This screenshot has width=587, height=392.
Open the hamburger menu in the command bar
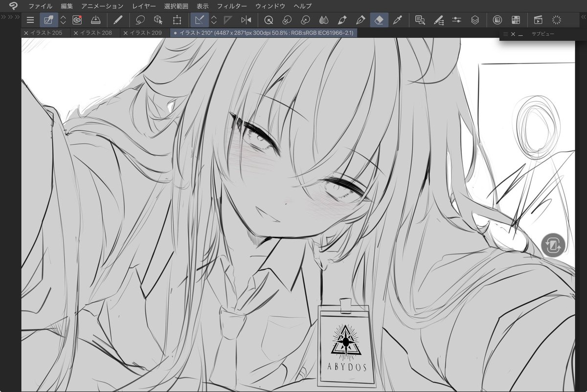[x=30, y=20]
